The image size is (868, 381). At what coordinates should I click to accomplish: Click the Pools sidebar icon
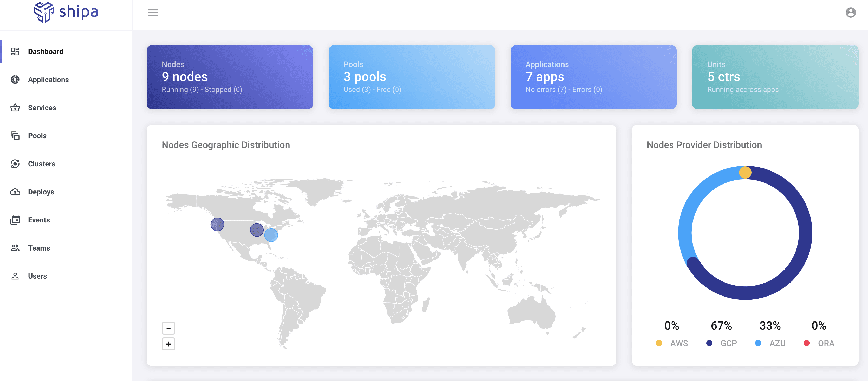click(x=15, y=135)
